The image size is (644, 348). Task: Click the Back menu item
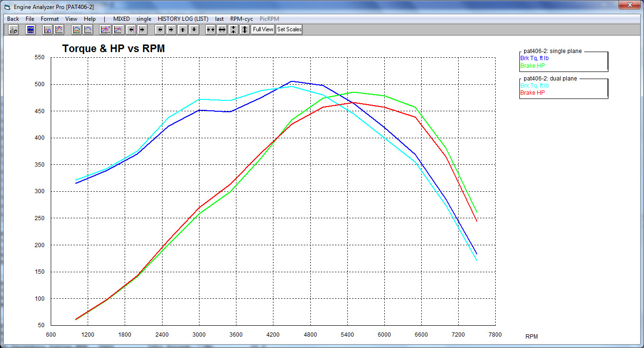[x=13, y=19]
